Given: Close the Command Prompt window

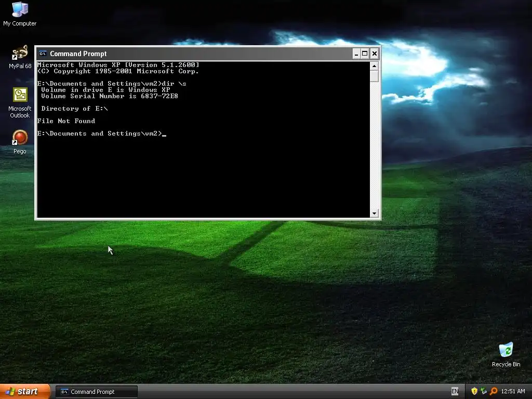Looking at the screenshot, I should 374,54.
